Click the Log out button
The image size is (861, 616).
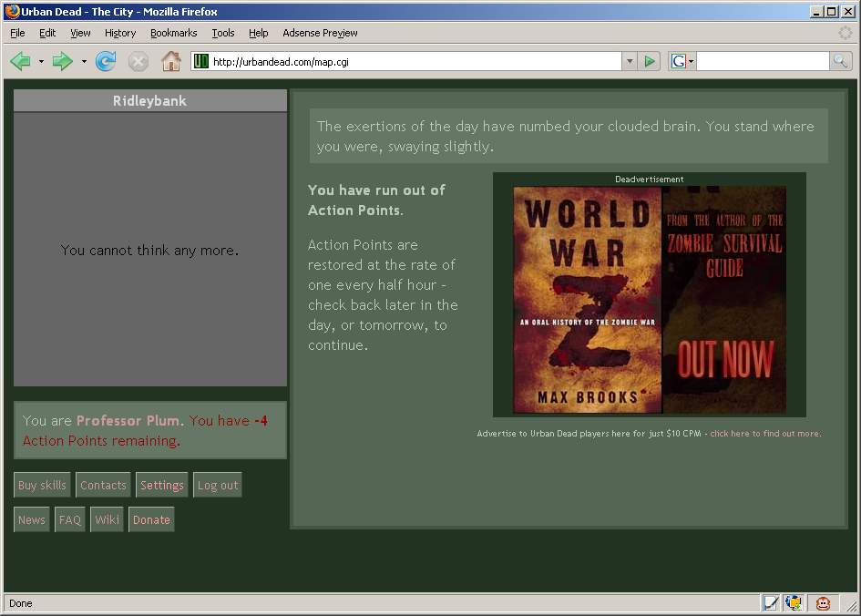pyautogui.click(x=218, y=485)
